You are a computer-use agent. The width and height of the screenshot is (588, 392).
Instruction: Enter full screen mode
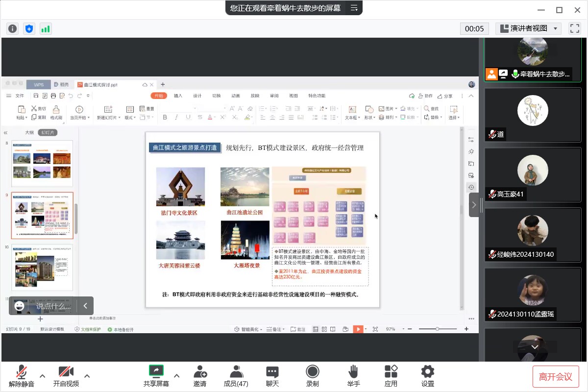pos(574,28)
